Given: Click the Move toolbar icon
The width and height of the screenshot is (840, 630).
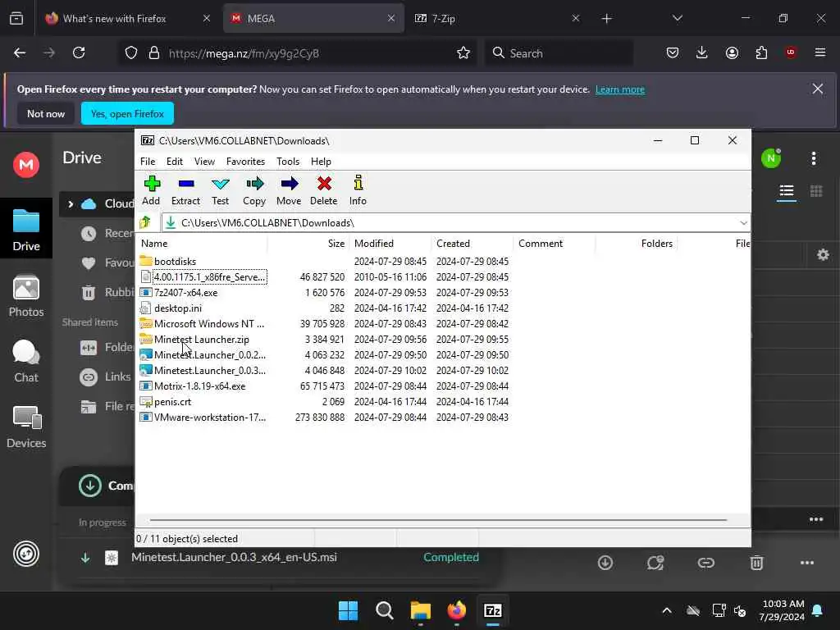Looking at the screenshot, I should 290,184.
